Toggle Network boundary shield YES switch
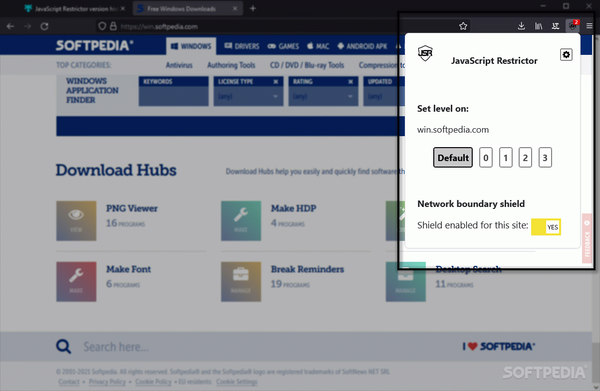This screenshot has width=600, height=391. (x=546, y=227)
